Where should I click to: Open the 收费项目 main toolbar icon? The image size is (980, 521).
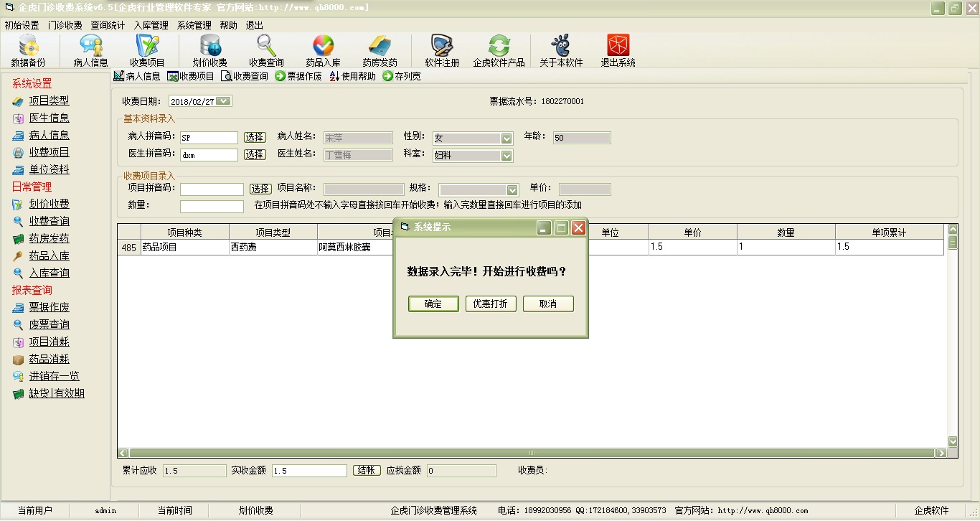pos(147,51)
